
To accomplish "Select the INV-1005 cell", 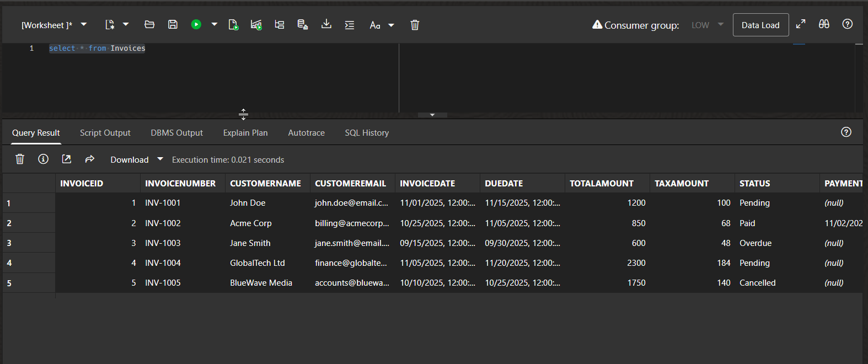I will click(x=183, y=283).
